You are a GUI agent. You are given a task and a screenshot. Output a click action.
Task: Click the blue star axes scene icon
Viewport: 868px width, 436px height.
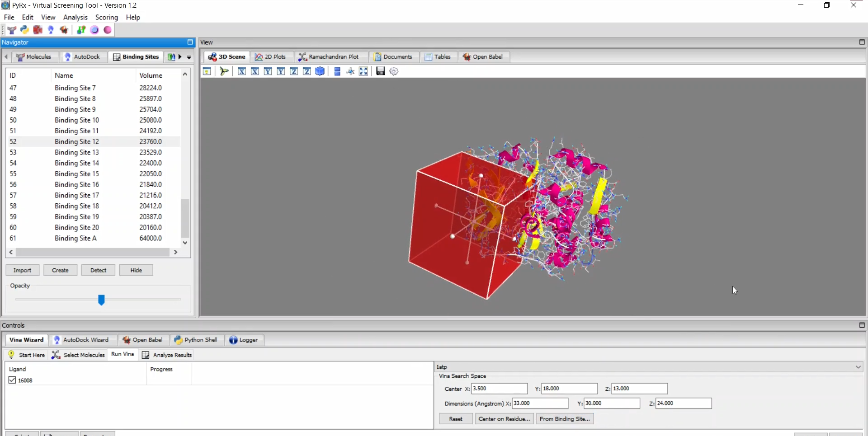(x=350, y=71)
